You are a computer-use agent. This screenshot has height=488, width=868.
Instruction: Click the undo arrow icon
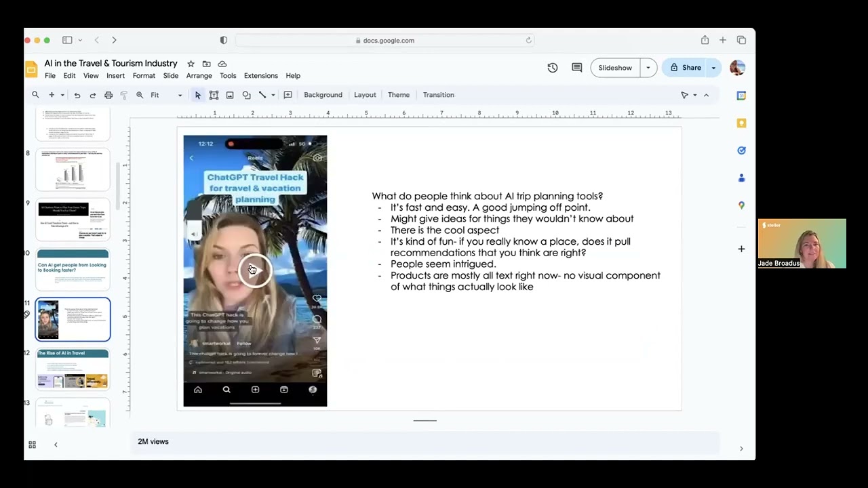click(77, 95)
